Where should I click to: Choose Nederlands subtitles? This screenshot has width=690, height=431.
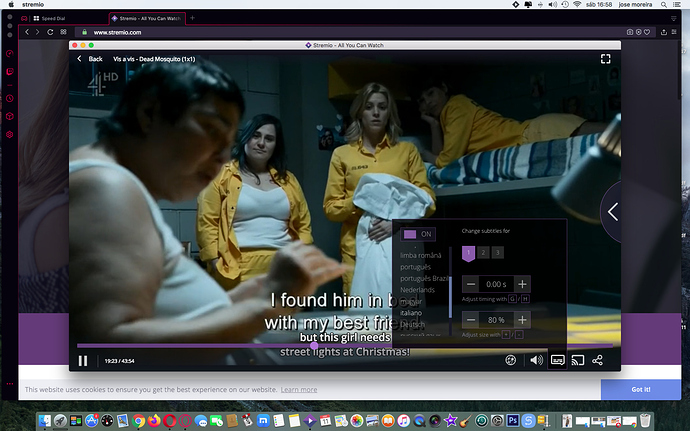coord(418,290)
